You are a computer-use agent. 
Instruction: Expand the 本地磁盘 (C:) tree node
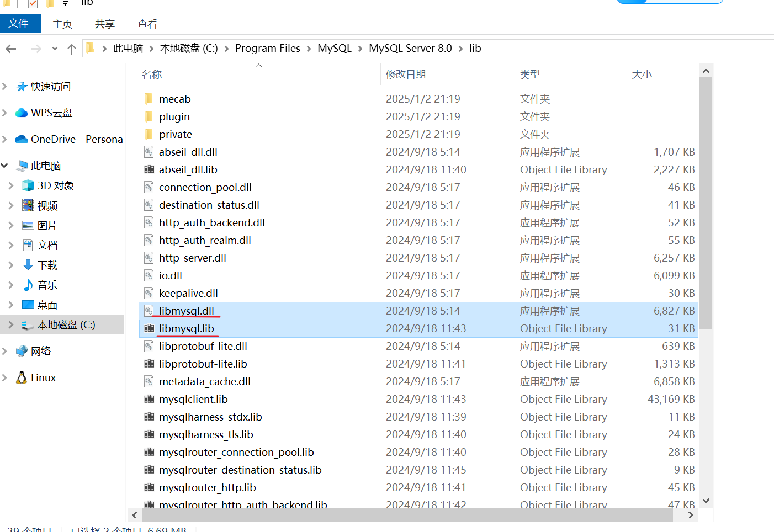(12, 325)
